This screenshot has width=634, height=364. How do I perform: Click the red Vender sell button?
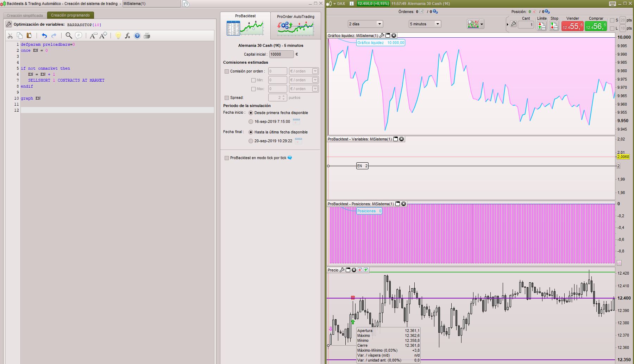[x=572, y=26]
